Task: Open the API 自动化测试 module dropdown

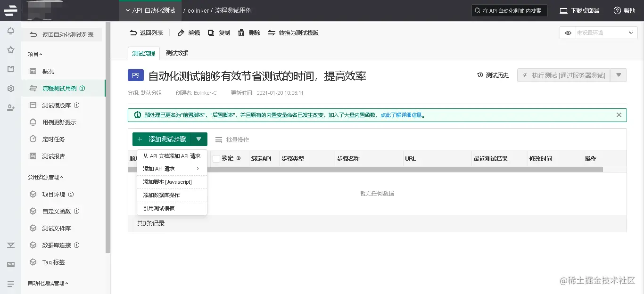Action: point(150,10)
